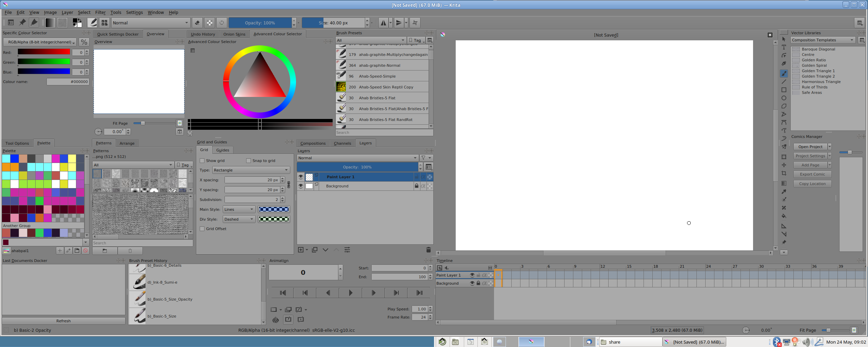The image size is (868, 347).
Task: Open the Filter menu
Action: (100, 13)
